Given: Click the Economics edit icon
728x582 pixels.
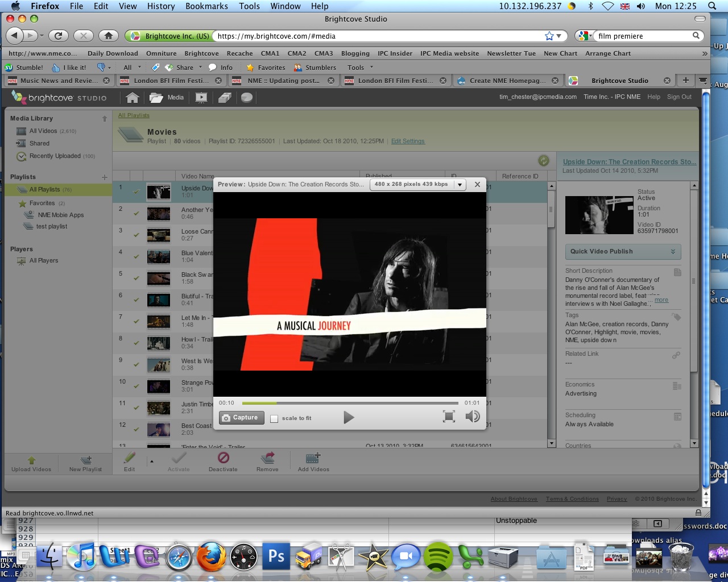Looking at the screenshot, I should point(677,386).
